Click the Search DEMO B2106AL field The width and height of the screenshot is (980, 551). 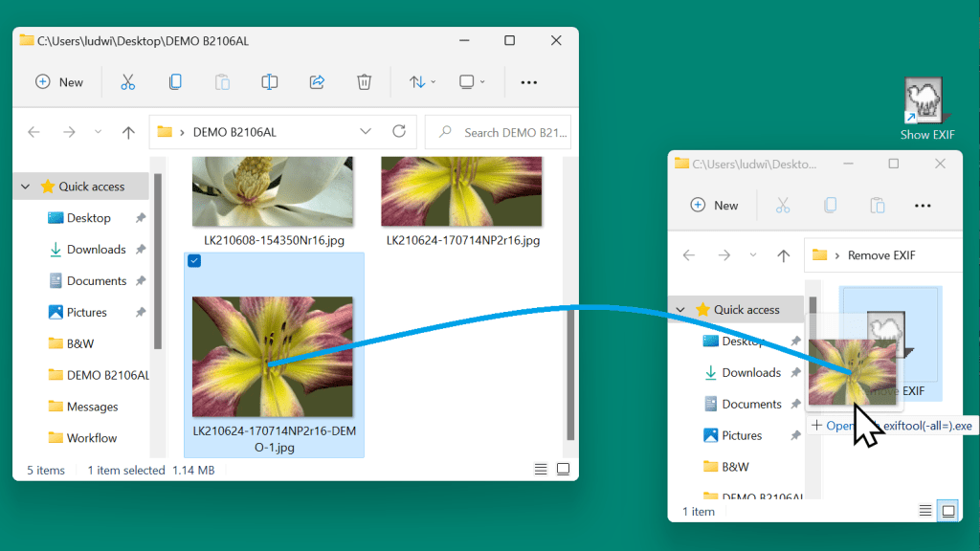[507, 132]
